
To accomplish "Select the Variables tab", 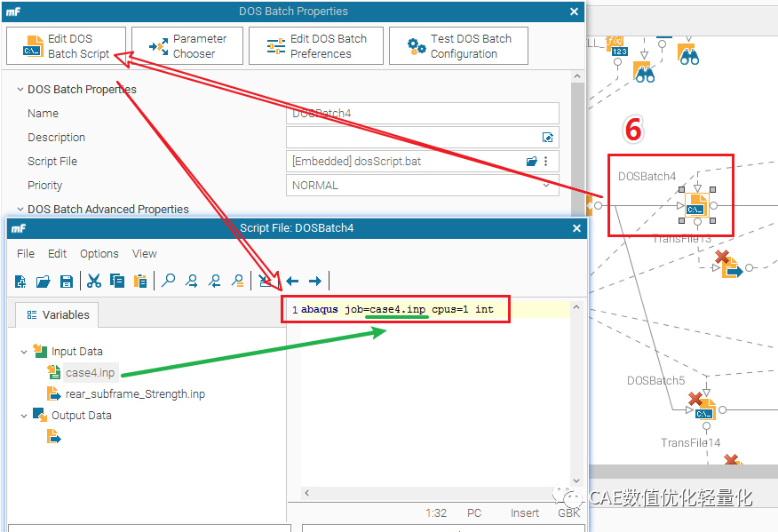I will click(x=57, y=314).
